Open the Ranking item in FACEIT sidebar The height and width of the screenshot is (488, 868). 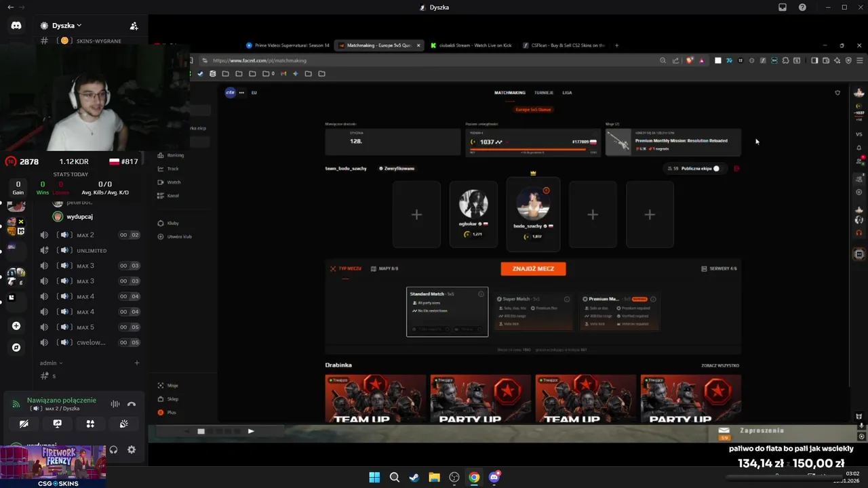pyautogui.click(x=170, y=155)
